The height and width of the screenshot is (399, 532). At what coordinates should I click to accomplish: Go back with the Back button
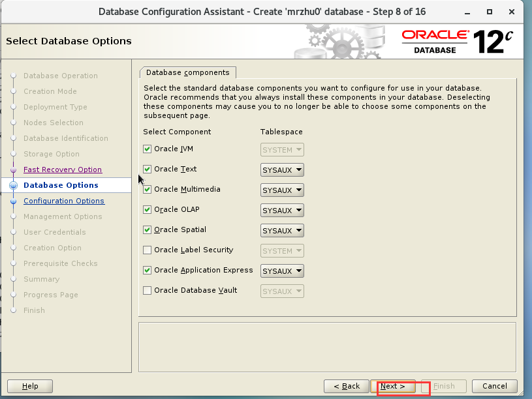347,386
